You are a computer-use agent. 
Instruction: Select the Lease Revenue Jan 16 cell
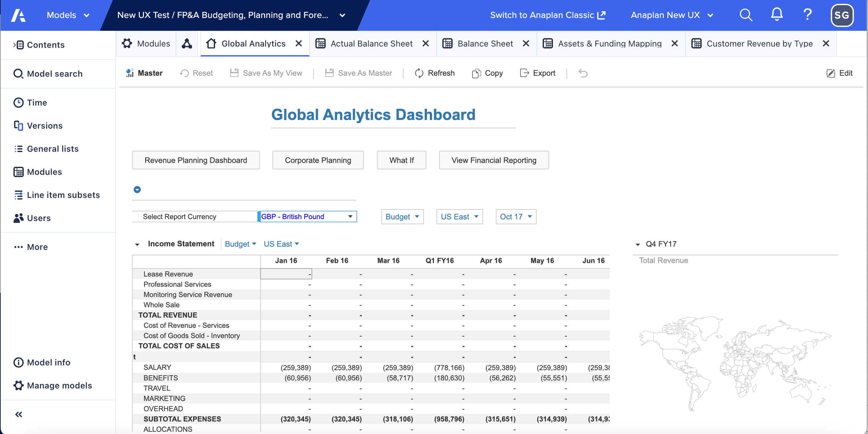coord(286,274)
